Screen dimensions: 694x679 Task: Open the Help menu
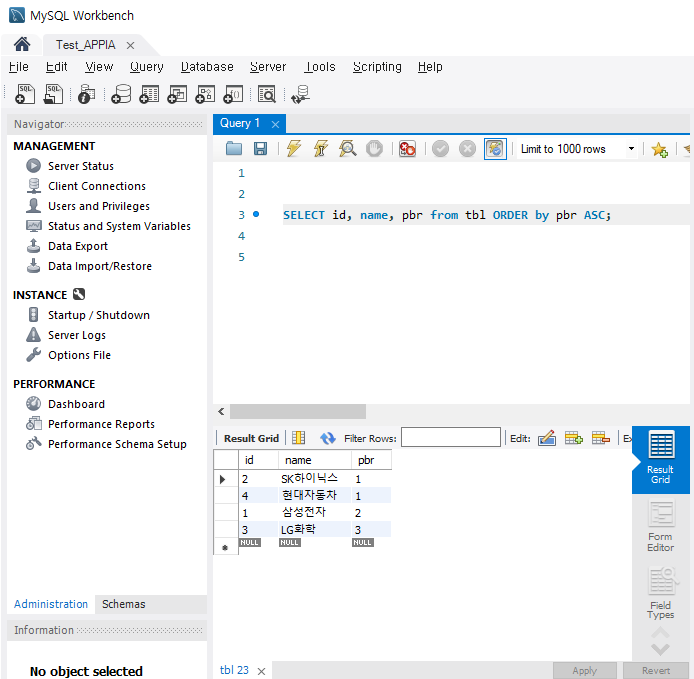click(x=430, y=67)
